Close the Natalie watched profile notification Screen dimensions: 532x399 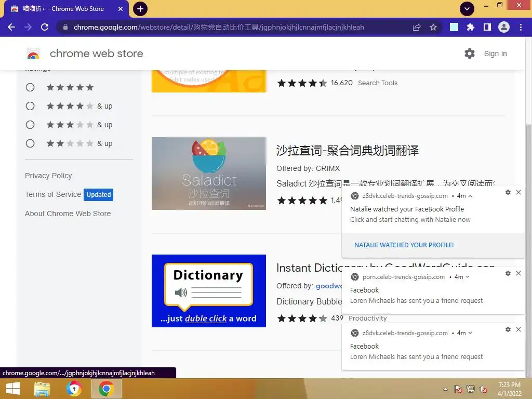[518, 192]
